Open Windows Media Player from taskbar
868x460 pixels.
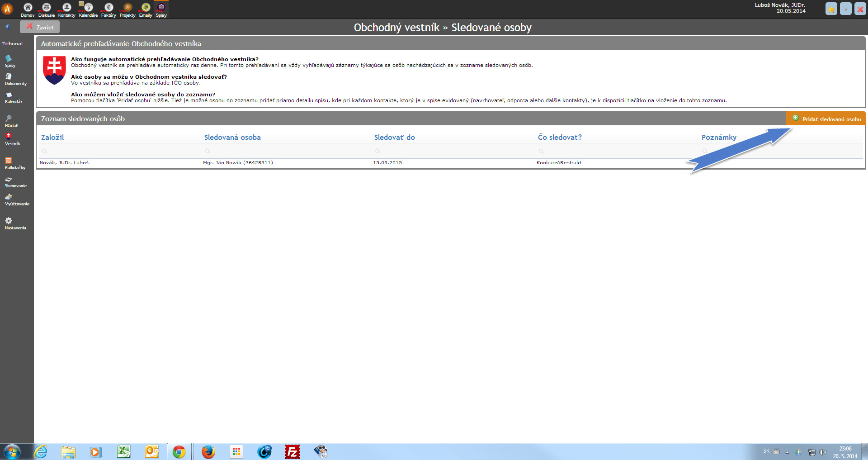95,451
